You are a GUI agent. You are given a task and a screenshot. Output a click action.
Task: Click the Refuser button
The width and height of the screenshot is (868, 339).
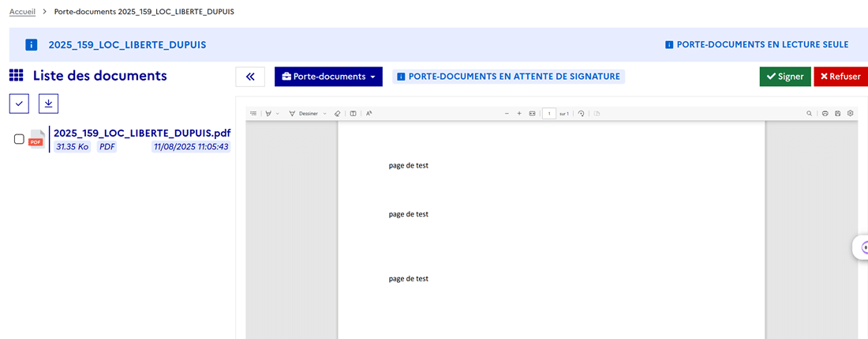840,77
